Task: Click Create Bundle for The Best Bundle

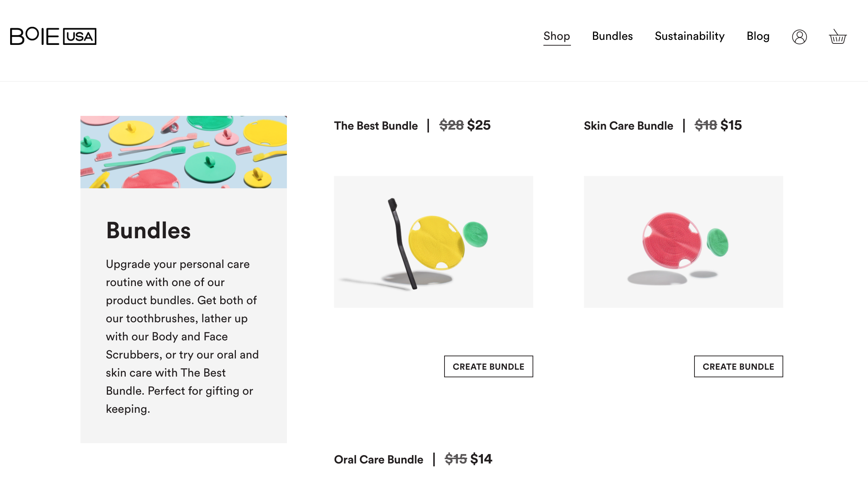Action: click(x=488, y=366)
